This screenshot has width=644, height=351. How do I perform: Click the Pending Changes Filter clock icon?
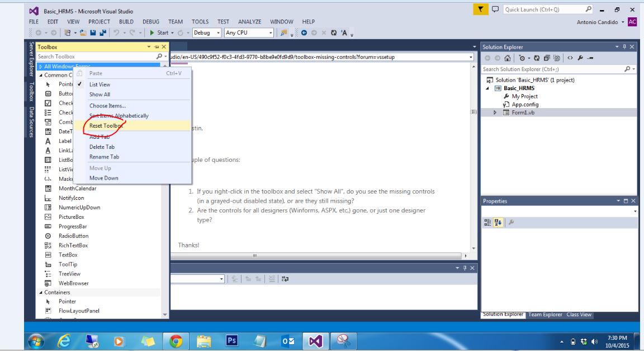pyautogui.click(x=522, y=58)
